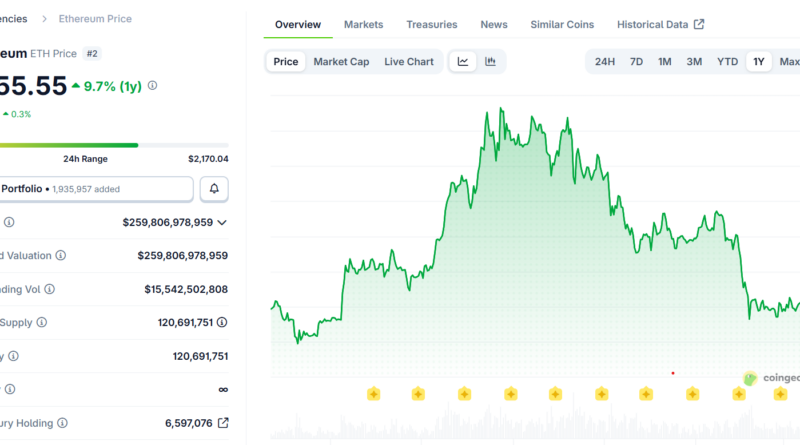
Task: Select the Price chart toggle
Action: coord(286,62)
